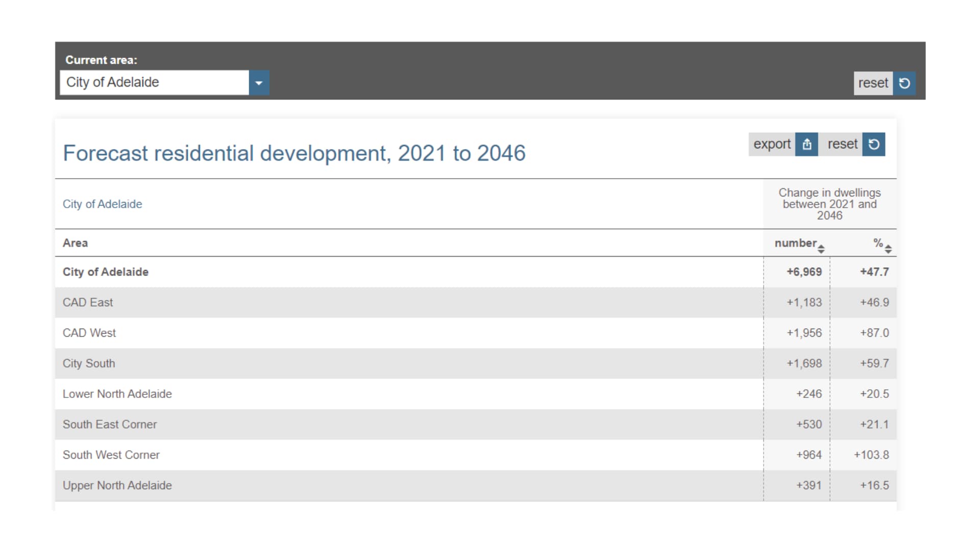The image size is (980, 551).
Task: Select the City South row label
Action: point(89,364)
